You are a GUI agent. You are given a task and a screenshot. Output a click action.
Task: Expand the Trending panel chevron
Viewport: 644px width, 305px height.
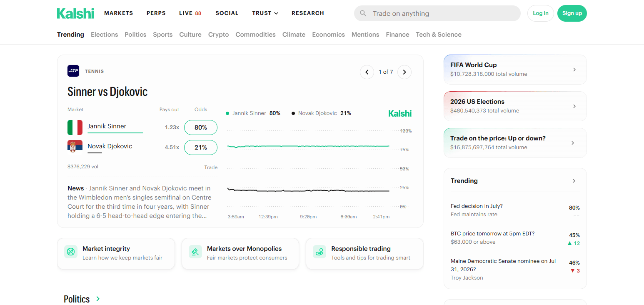pyautogui.click(x=574, y=181)
